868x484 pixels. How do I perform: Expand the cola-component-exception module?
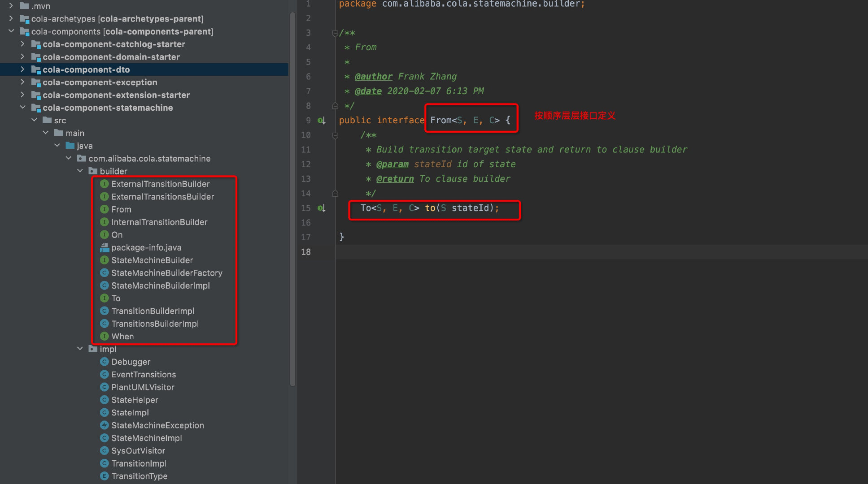tap(22, 82)
